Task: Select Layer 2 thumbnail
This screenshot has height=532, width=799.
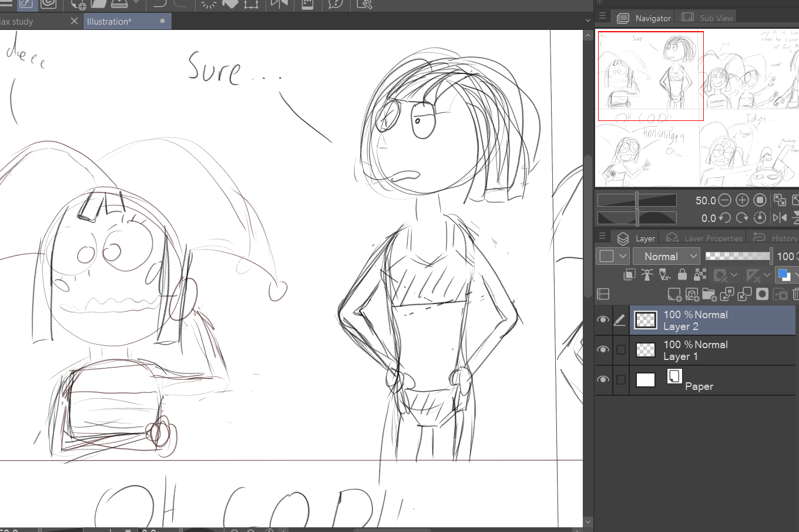Action: 646,320
